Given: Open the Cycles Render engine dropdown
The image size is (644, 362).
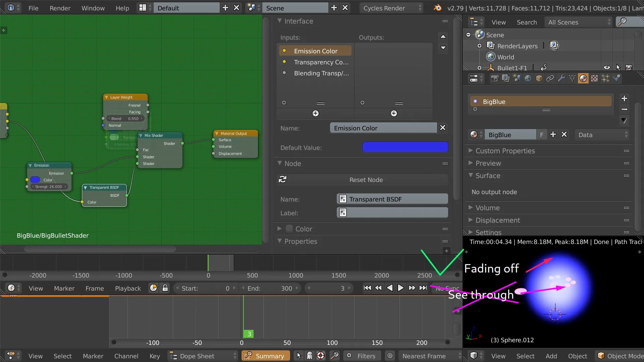Looking at the screenshot, I should (x=391, y=8).
